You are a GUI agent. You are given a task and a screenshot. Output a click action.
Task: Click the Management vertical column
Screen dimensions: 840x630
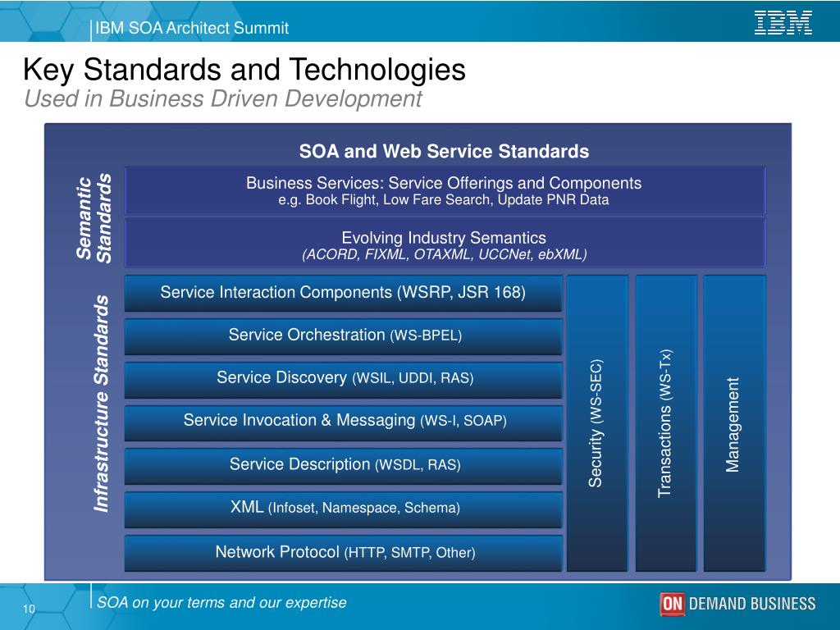point(734,423)
